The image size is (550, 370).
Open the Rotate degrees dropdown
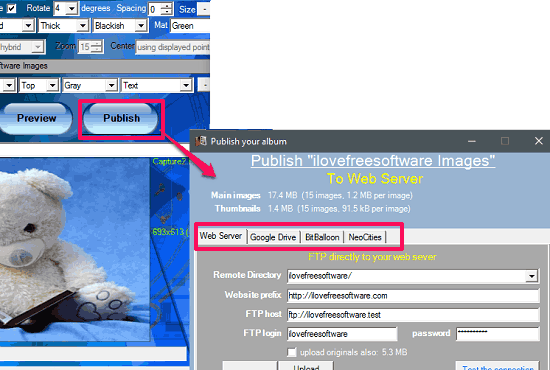[x=72, y=8]
